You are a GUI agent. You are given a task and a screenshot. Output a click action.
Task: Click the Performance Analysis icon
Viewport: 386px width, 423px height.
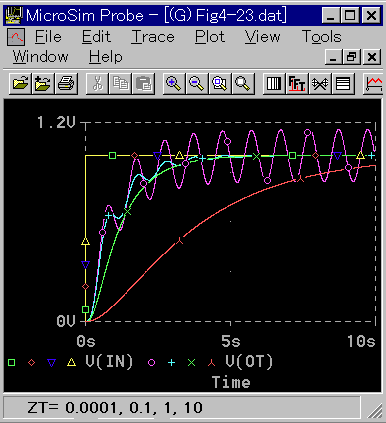[x=320, y=83]
